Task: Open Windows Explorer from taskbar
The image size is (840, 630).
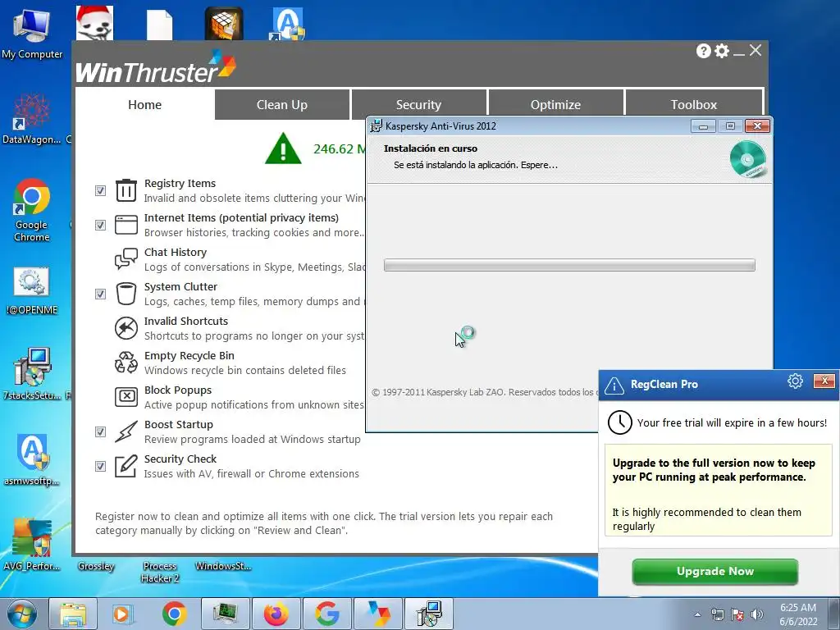Action: point(73,614)
